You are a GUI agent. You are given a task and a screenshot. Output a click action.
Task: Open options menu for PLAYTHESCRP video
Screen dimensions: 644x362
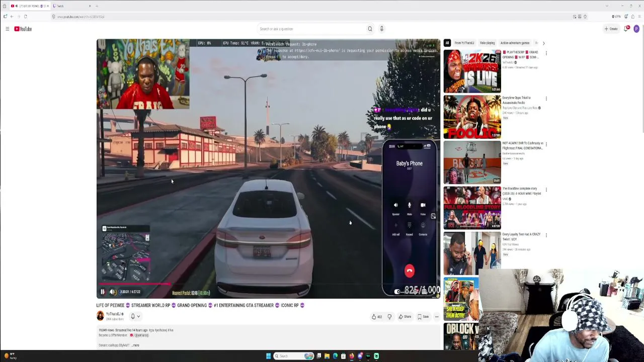coord(546,53)
